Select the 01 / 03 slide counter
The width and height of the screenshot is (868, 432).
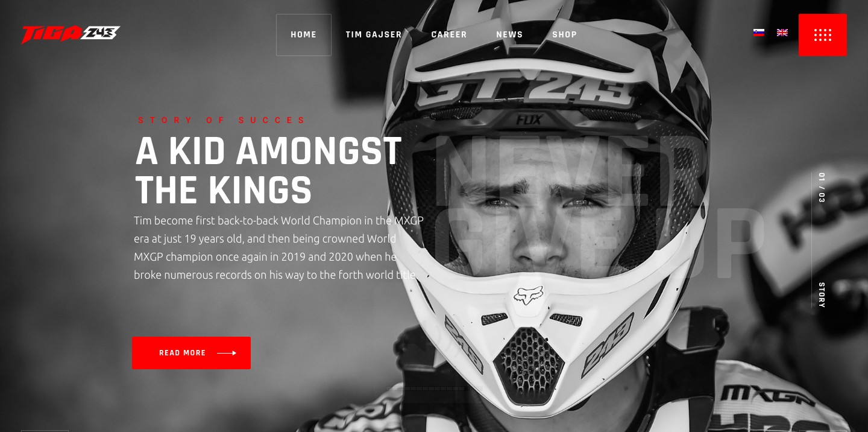(x=822, y=188)
